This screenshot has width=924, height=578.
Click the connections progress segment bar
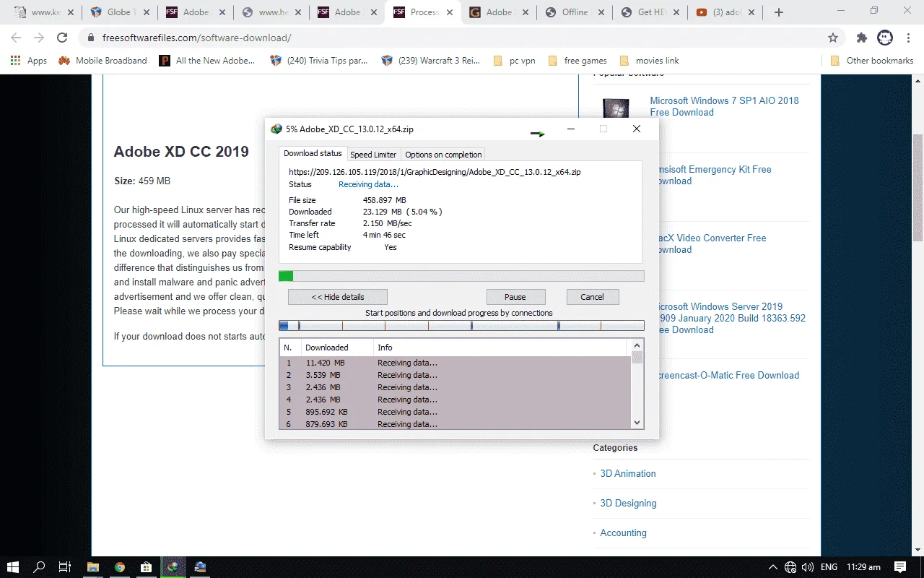point(461,326)
